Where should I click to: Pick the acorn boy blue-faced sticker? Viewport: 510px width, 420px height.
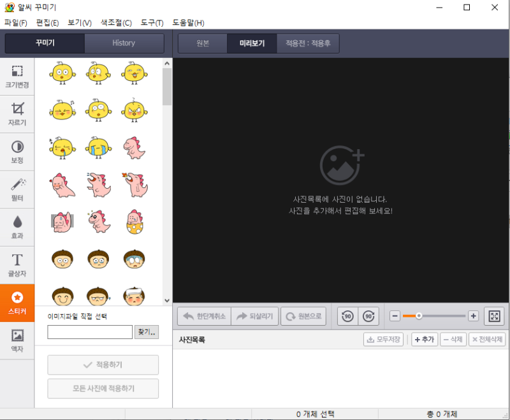135,259
